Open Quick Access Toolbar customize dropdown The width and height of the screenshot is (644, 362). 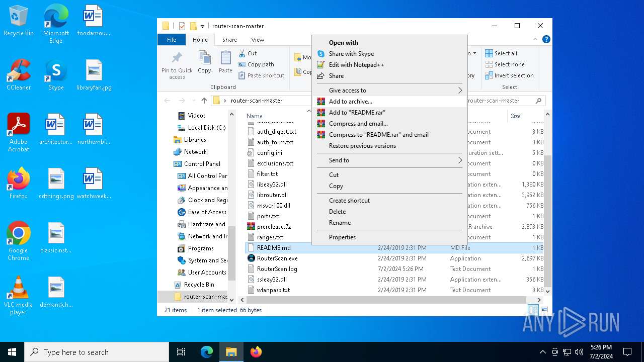(x=202, y=26)
